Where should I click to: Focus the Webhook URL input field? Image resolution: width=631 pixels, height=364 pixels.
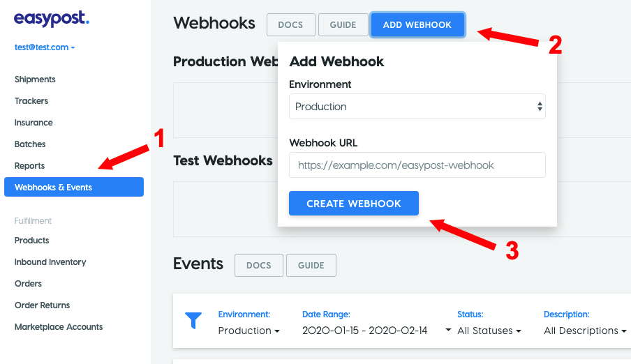pyautogui.click(x=417, y=165)
